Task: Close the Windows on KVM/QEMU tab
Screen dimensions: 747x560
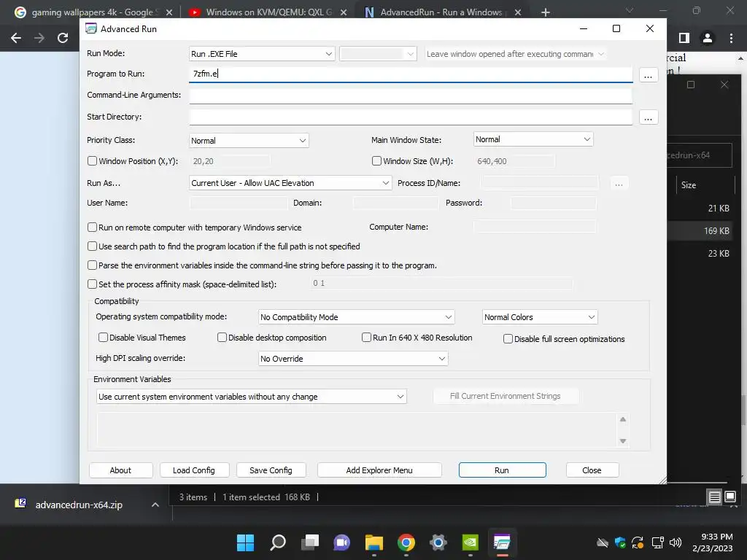Action: coord(344,12)
